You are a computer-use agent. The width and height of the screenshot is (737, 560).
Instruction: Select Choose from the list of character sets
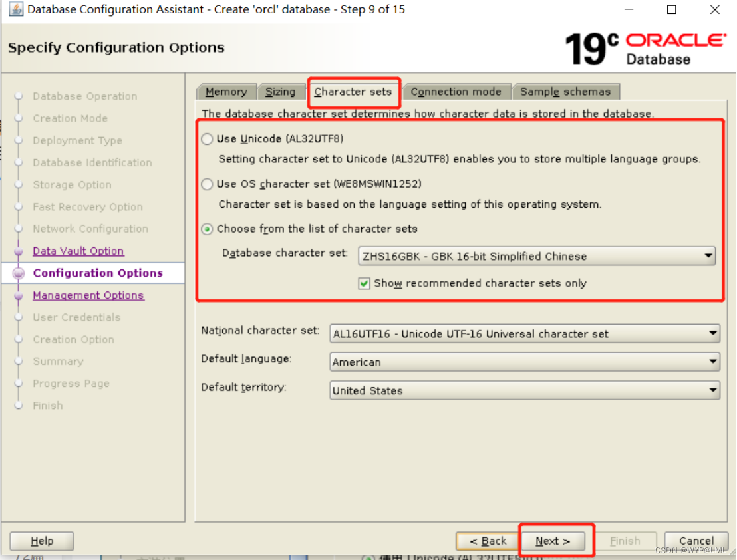click(207, 229)
